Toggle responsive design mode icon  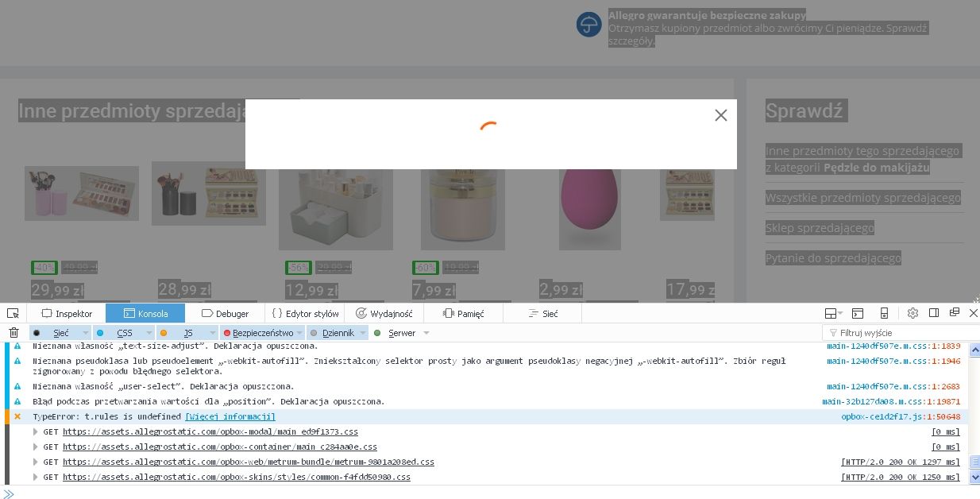tap(884, 313)
